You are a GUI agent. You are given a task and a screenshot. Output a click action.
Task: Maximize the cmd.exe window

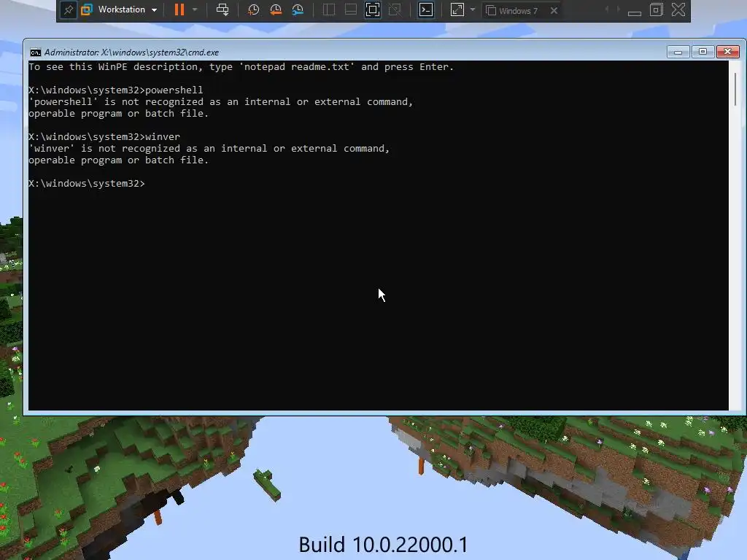point(703,52)
